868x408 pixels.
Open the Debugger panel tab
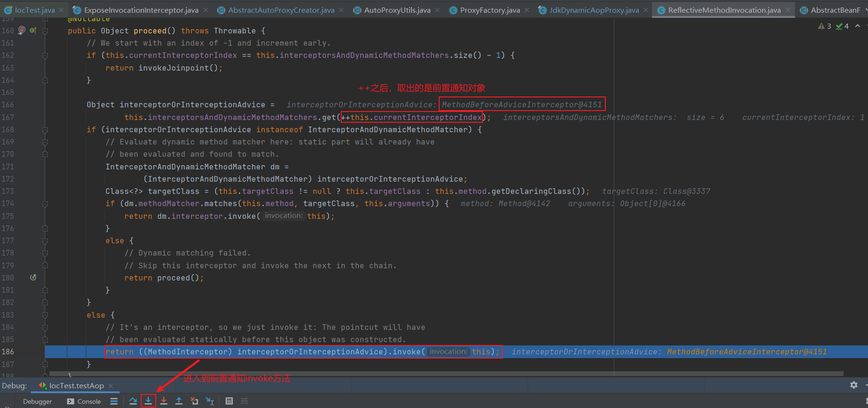(x=37, y=401)
